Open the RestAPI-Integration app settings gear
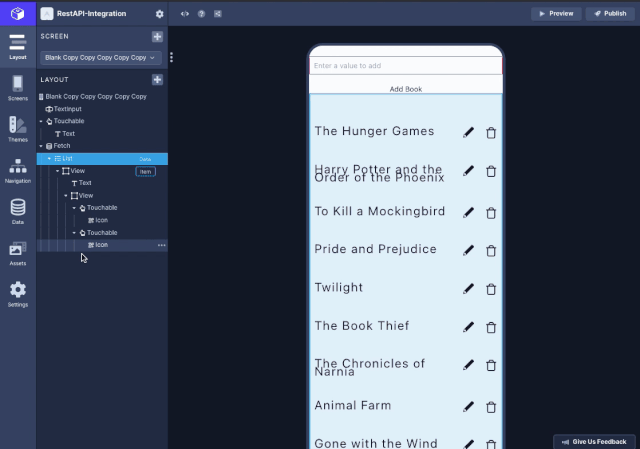This screenshot has height=449, width=640. click(x=160, y=14)
